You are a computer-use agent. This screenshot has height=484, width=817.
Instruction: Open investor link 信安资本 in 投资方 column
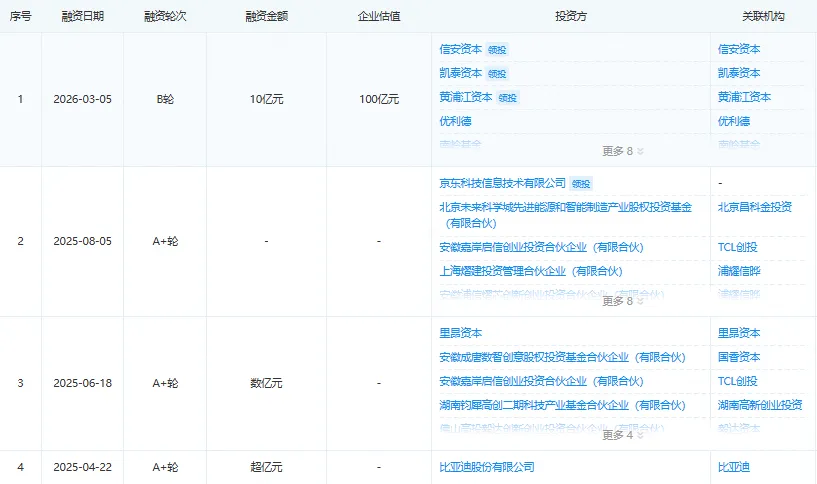461,49
